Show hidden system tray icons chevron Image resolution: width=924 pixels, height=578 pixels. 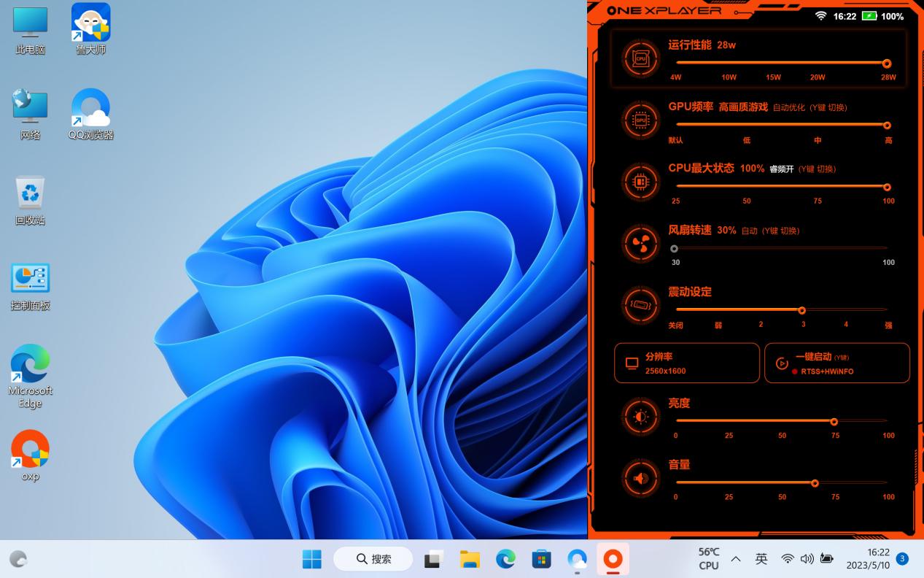(x=736, y=559)
